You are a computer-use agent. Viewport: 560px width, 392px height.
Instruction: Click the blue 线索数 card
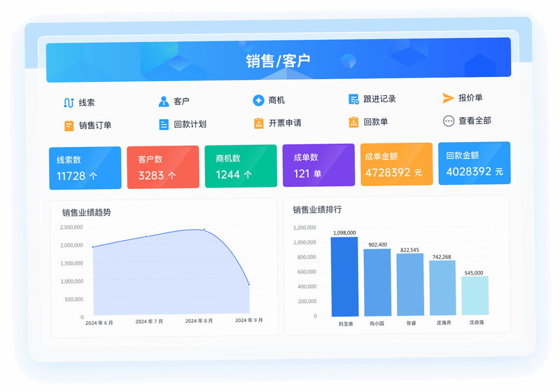[x=85, y=168]
